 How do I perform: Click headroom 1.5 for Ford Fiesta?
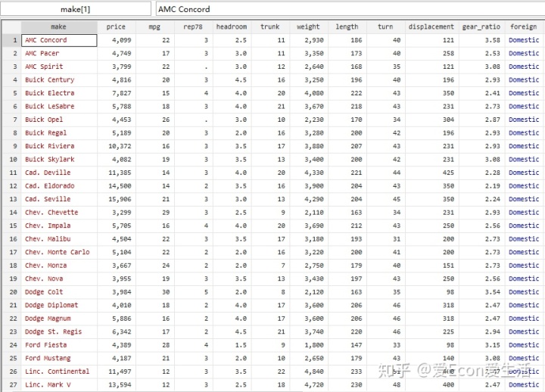pyautogui.click(x=232, y=345)
